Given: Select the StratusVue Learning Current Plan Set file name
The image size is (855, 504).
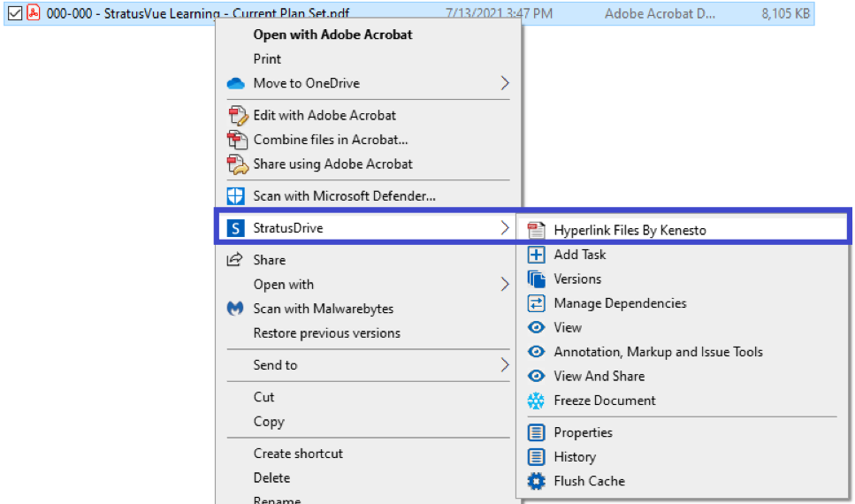Looking at the screenshot, I should coord(198,13).
